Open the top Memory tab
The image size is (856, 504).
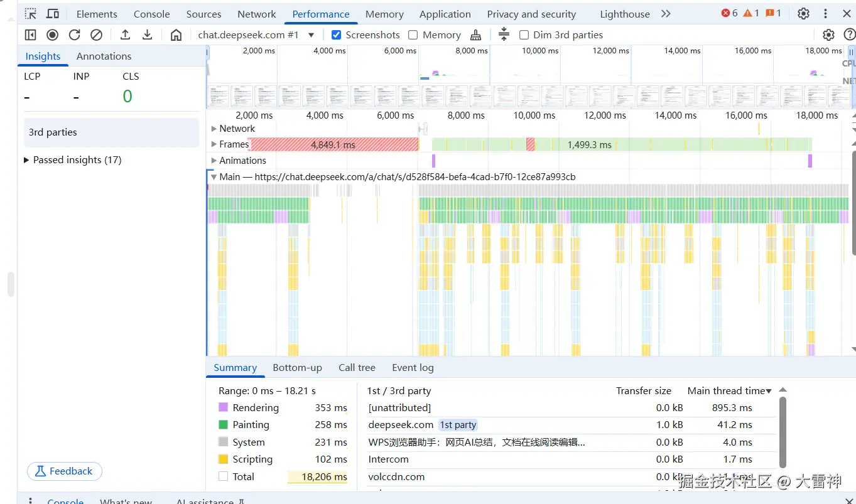coord(384,14)
